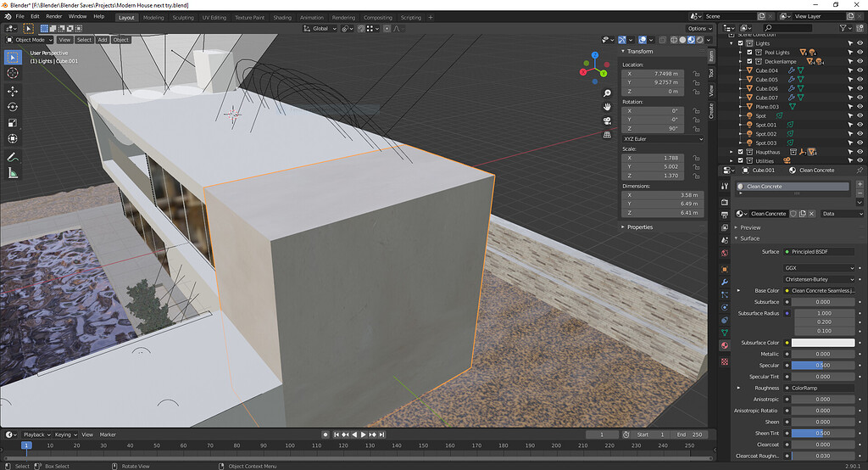
Task: Toggle camera view icon in viewport
Action: pyautogui.click(x=607, y=120)
